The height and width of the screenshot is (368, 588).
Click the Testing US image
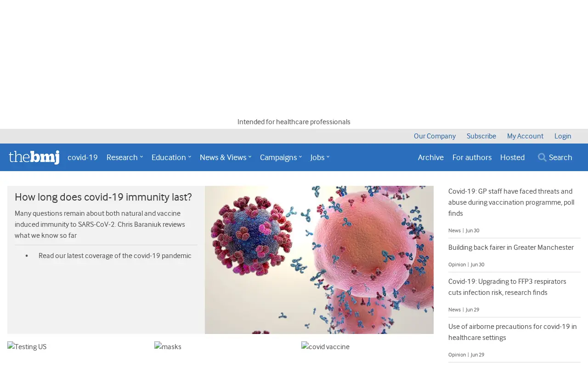point(27,347)
